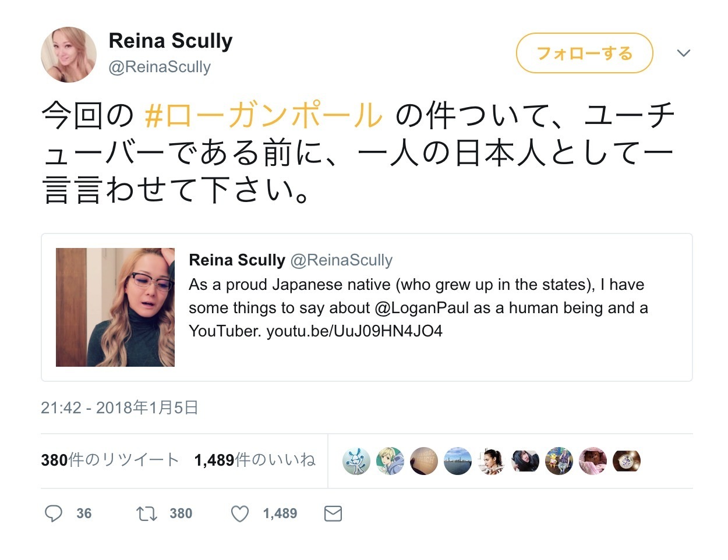
Task: Click the anime character liker avatar
Action: point(390,461)
